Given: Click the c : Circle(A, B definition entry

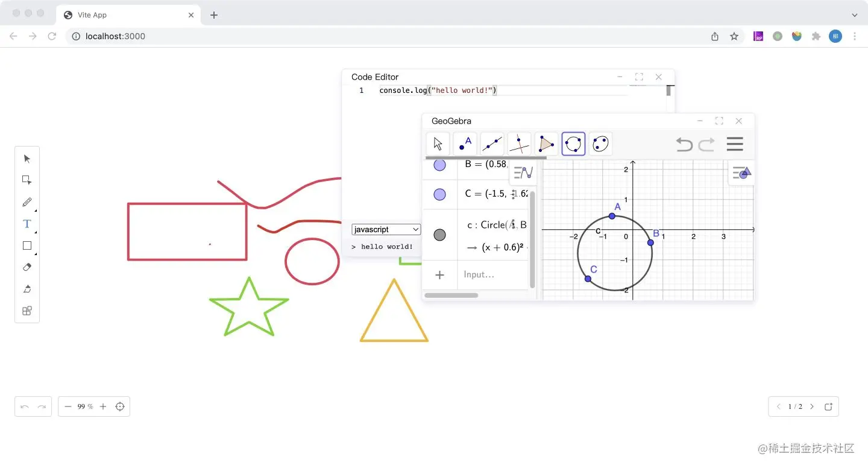Looking at the screenshot, I should click(497, 225).
